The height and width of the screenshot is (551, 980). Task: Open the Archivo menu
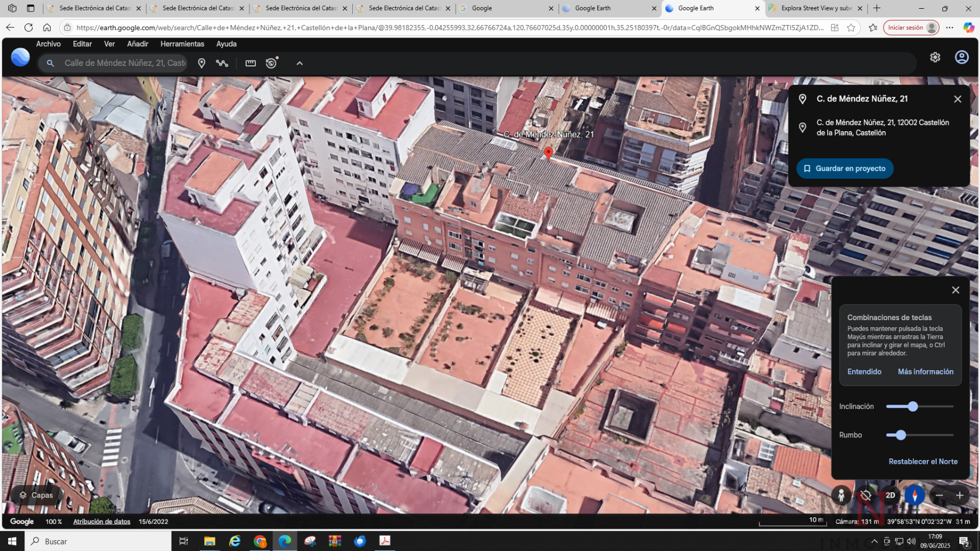pos(48,44)
